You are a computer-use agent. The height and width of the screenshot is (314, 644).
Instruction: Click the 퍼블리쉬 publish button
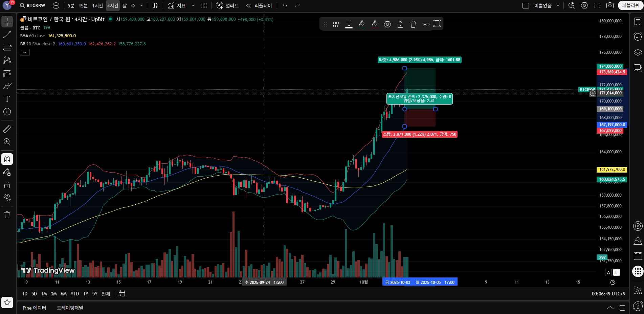631,5
